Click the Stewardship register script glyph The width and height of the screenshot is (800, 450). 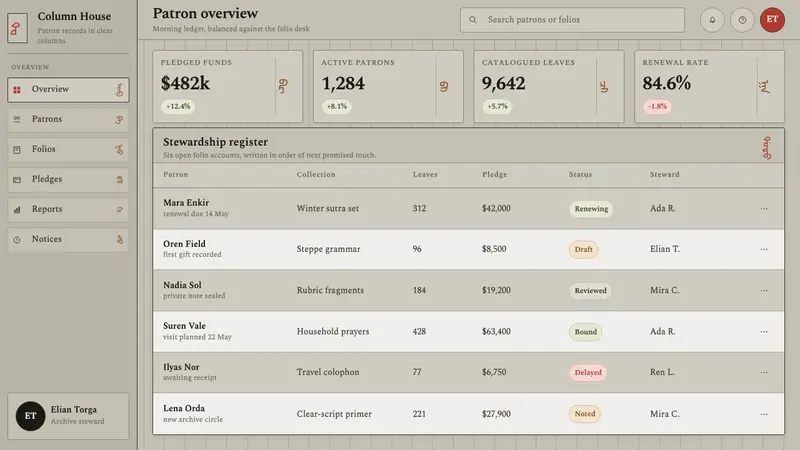coord(766,147)
